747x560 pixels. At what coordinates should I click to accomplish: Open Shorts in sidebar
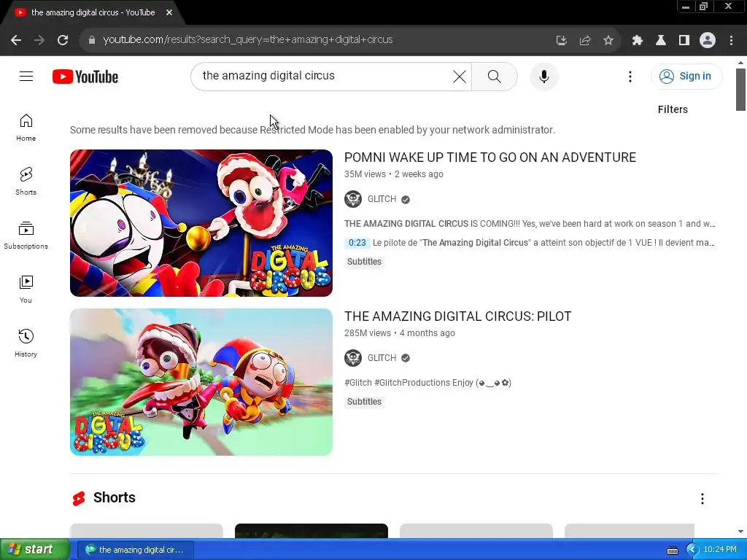click(x=26, y=182)
